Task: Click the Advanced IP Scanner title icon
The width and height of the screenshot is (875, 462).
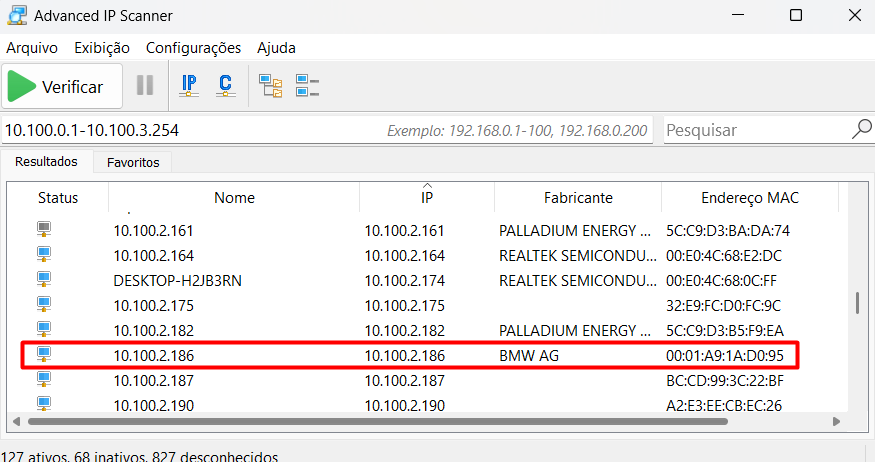Action: coord(17,15)
